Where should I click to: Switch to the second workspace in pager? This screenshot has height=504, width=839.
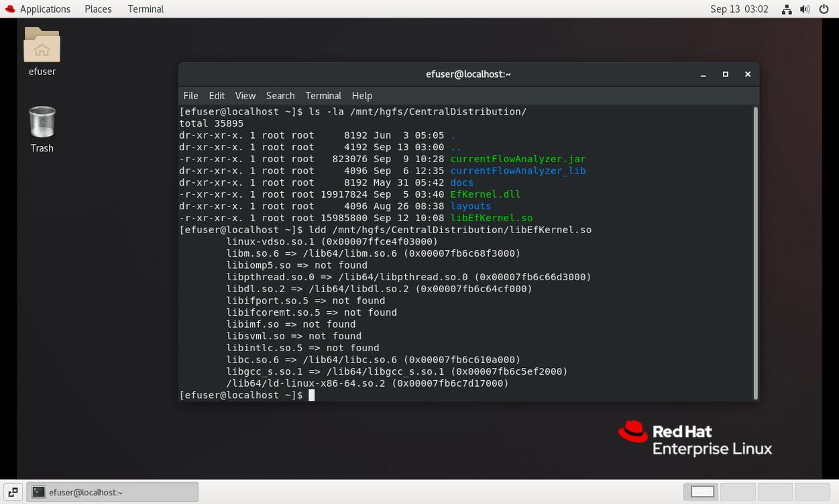738,492
